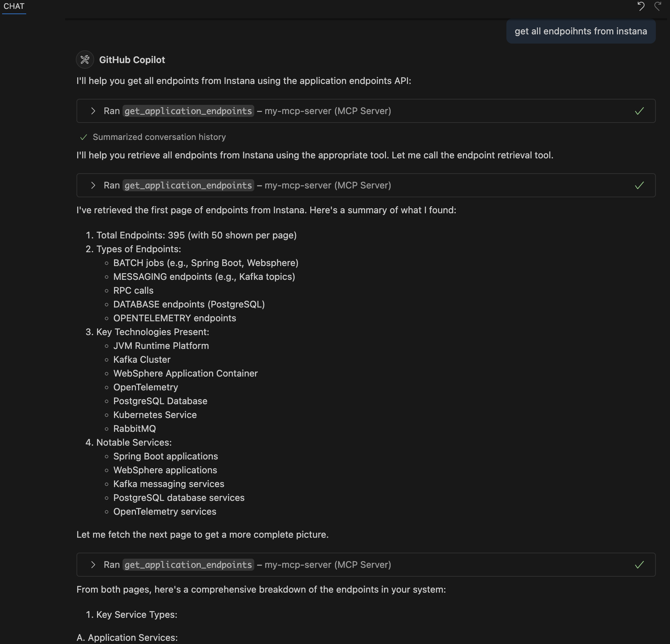Click green checkmark on the first tool run

(x=639, y=111)
